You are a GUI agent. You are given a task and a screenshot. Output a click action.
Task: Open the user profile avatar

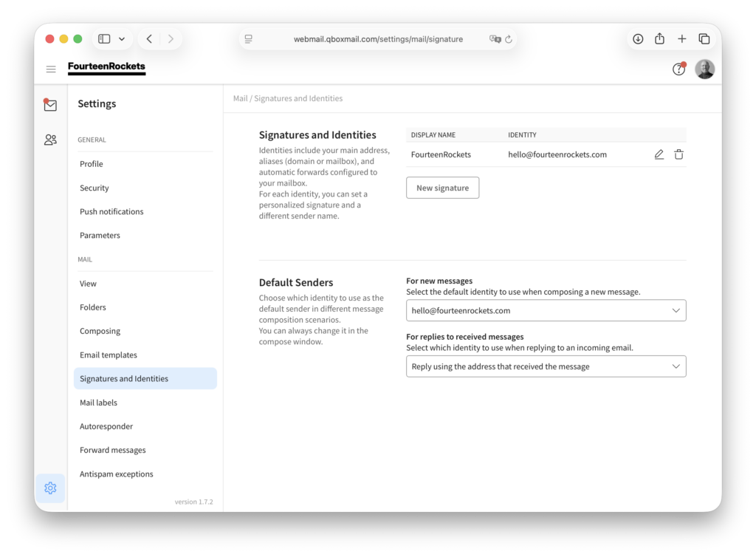click(x=704, y=69)
